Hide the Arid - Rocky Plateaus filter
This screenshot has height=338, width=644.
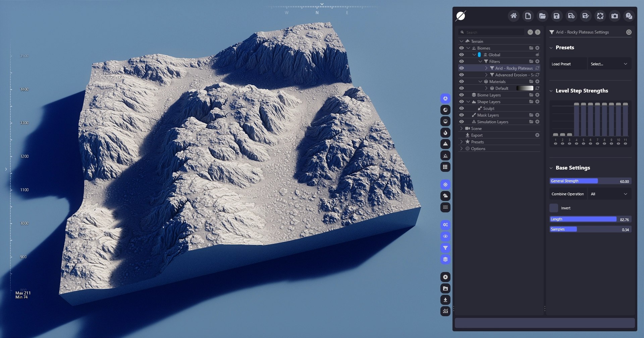[x=462, y=68]
